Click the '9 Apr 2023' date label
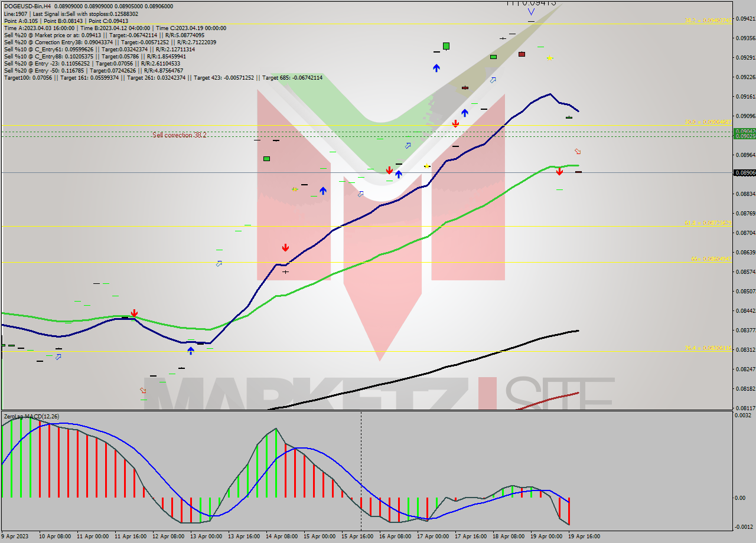Viewport: 756px width, 543px height. click(x=16, y=537)
